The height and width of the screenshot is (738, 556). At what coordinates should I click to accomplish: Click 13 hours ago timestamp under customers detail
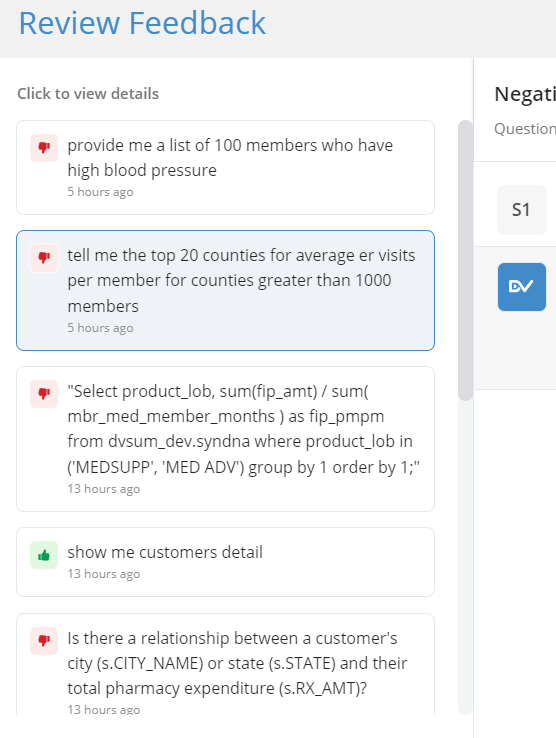tap(104, 574)
